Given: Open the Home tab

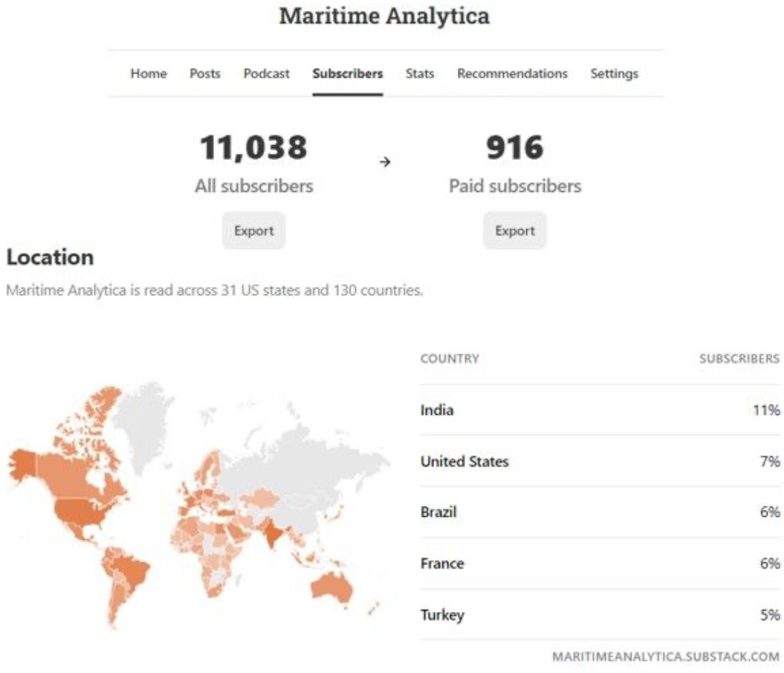Looking at the screenshot, I should 149,74.
